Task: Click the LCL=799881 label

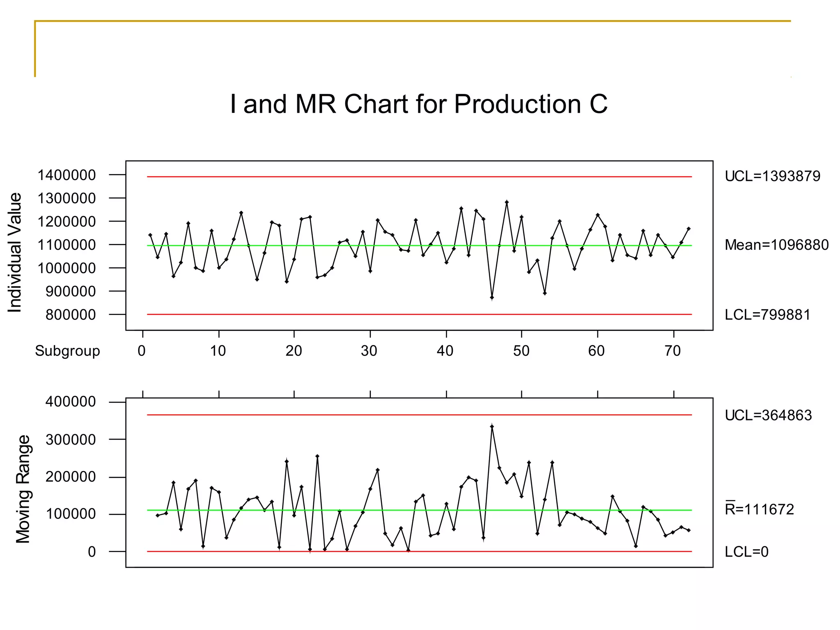Action: pyautogui.click(x=767, y=315)
